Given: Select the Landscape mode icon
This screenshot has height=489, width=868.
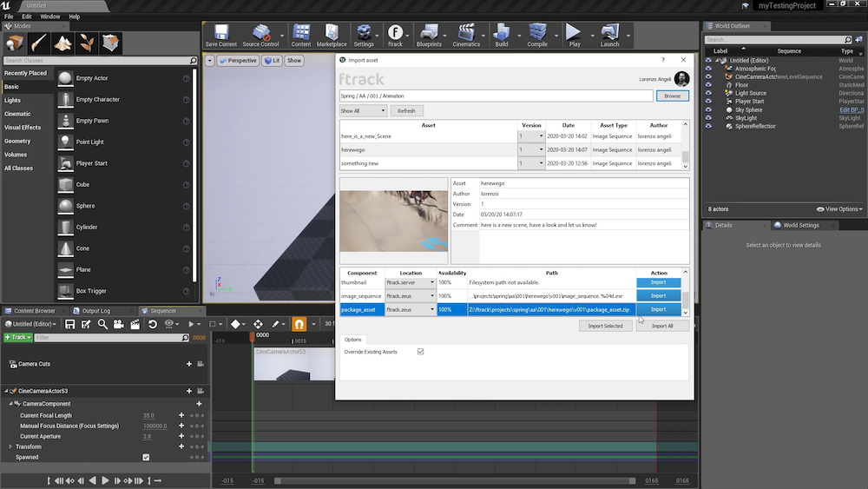Looking at the screenshot, I should [x=62, y=43].
